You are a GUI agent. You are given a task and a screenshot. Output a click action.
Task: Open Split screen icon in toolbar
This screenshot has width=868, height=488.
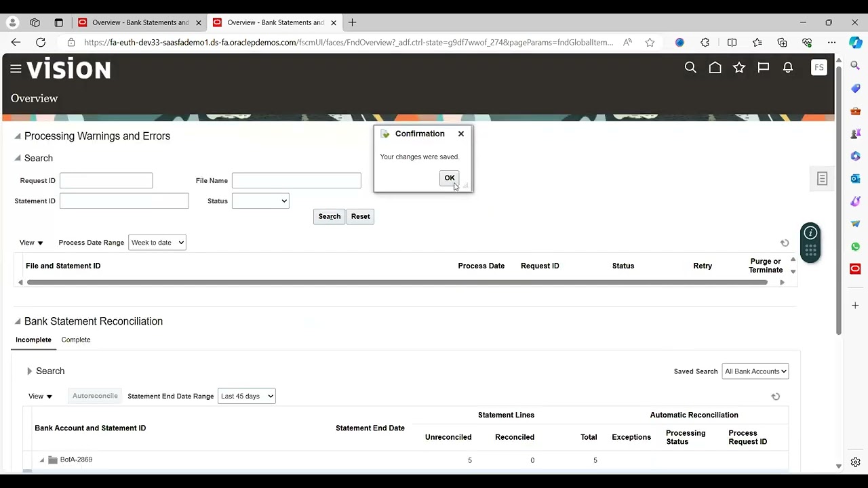coord(732,42)
